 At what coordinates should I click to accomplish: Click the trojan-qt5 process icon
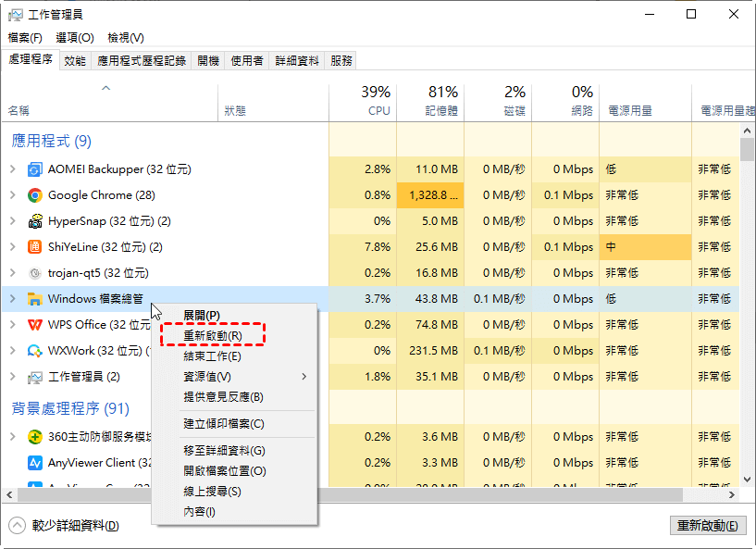tap(35, 273)
